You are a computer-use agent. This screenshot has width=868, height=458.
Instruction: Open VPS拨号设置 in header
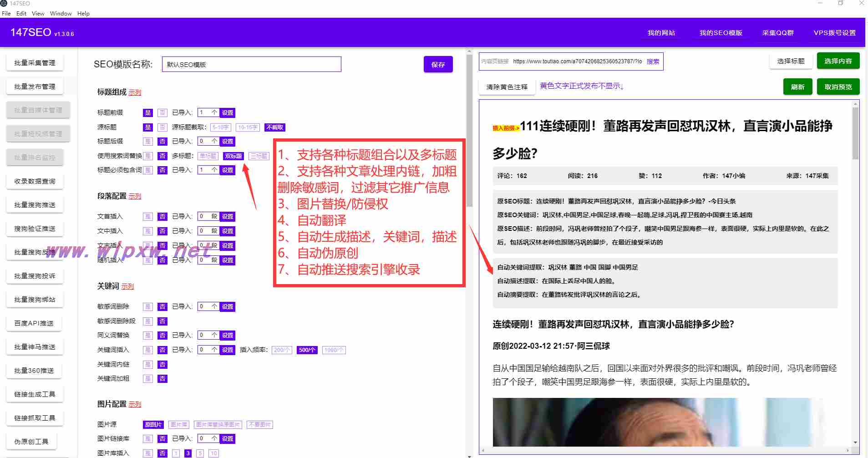pyautogui.click(x=835, y=33)
